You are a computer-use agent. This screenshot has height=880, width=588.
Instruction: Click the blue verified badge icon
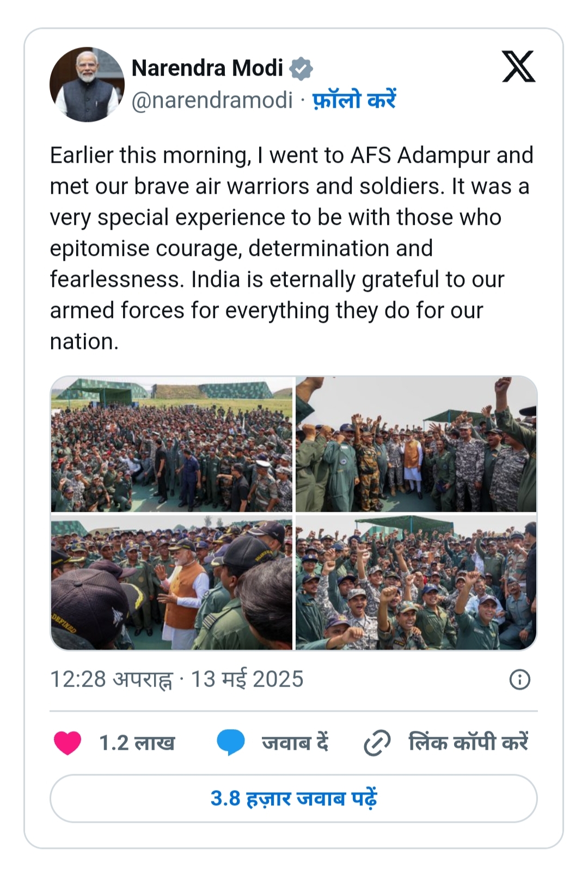pyautogui.click(x=301, y=69)
